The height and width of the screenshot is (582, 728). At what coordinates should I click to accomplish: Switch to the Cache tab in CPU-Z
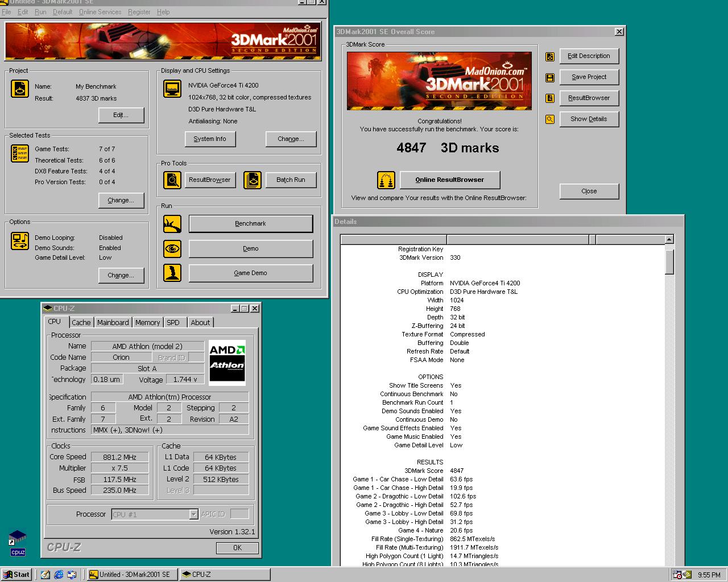click(x=81, y=323)
